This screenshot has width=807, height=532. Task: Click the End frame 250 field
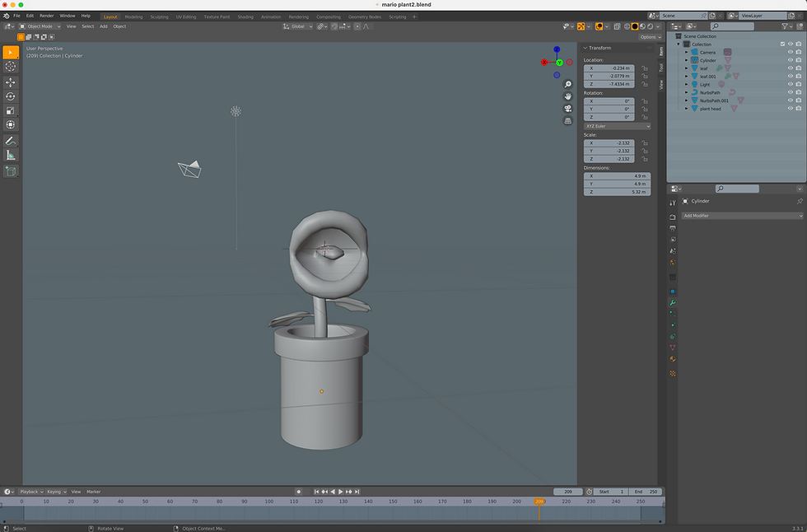[x=645, y=492]
